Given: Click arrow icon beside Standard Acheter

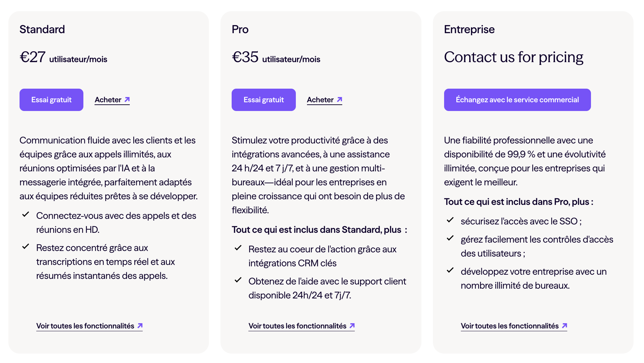Looking at the screenshot, I should pyautogui.click(x=127, y=100).
